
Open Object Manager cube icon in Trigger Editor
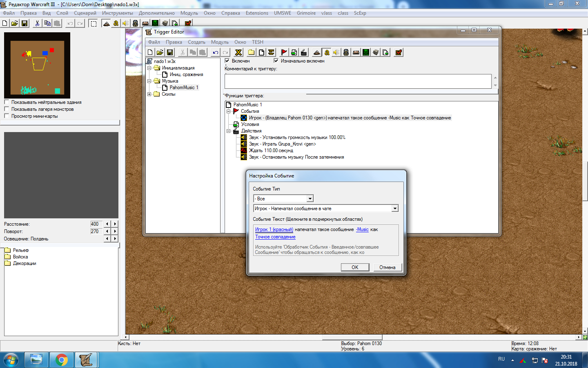376,52
